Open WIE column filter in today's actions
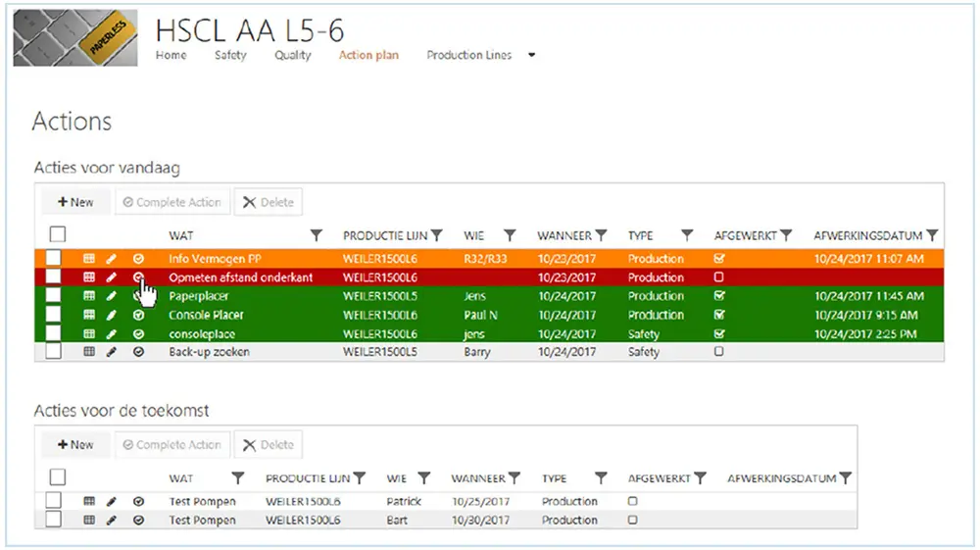This screenshot has width=980, height=550. pyautogui.click(x=510, y=235)
